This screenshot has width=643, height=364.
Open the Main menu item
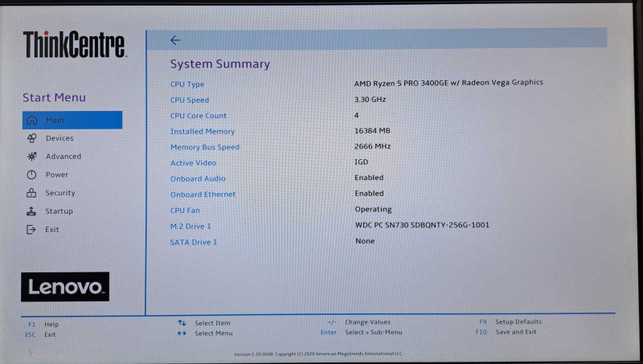[72, 120]
